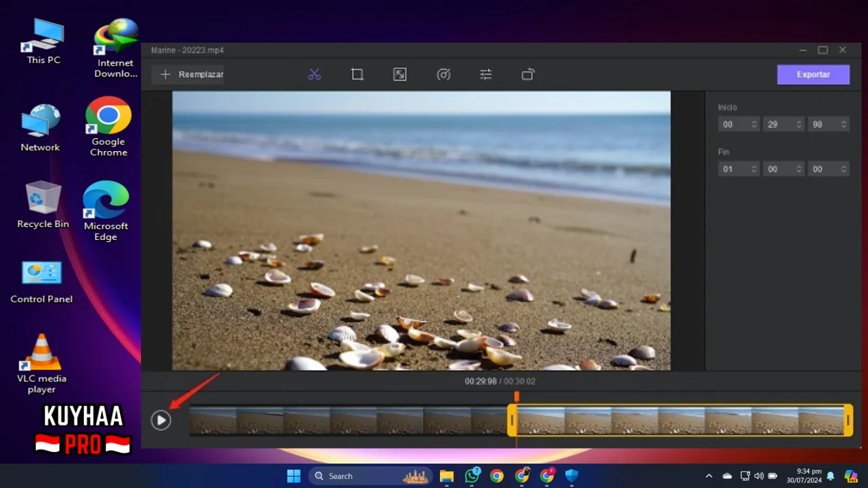Click the Inicio hours field showing 00

click(x=738, y=125)
